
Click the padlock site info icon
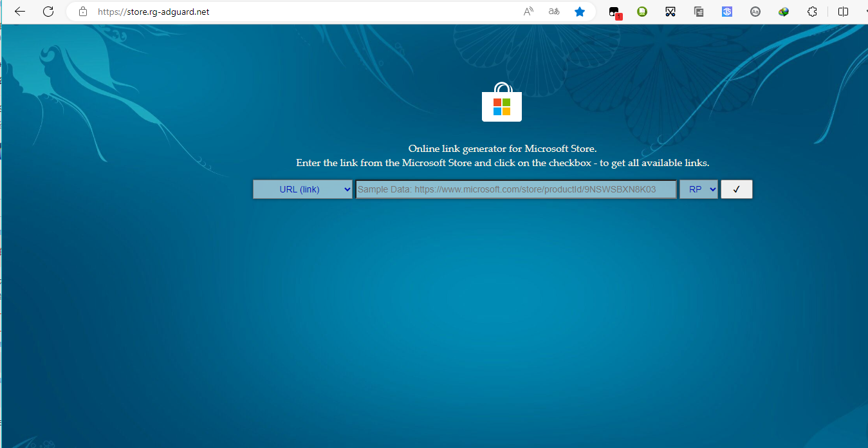point(82,12)
